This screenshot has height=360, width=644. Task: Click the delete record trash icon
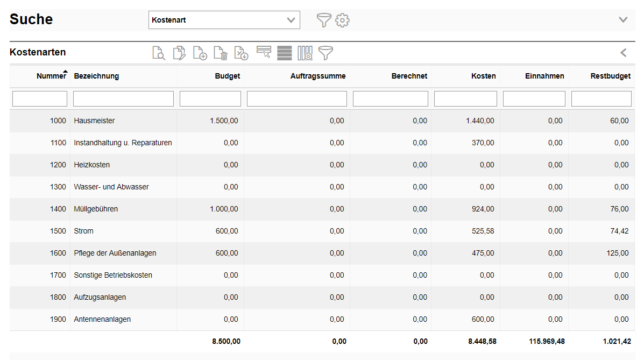tap(221, 53)
